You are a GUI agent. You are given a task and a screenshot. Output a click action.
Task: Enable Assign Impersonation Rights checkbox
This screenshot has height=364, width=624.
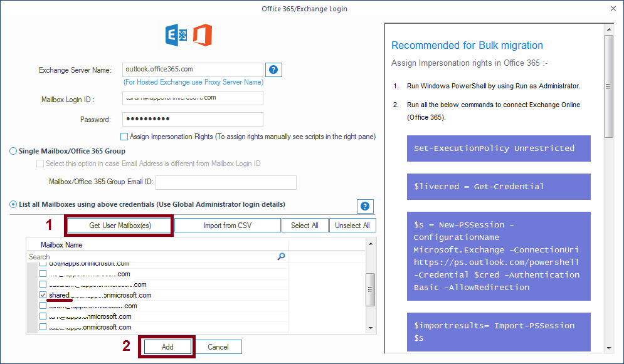tap(124, 137)
